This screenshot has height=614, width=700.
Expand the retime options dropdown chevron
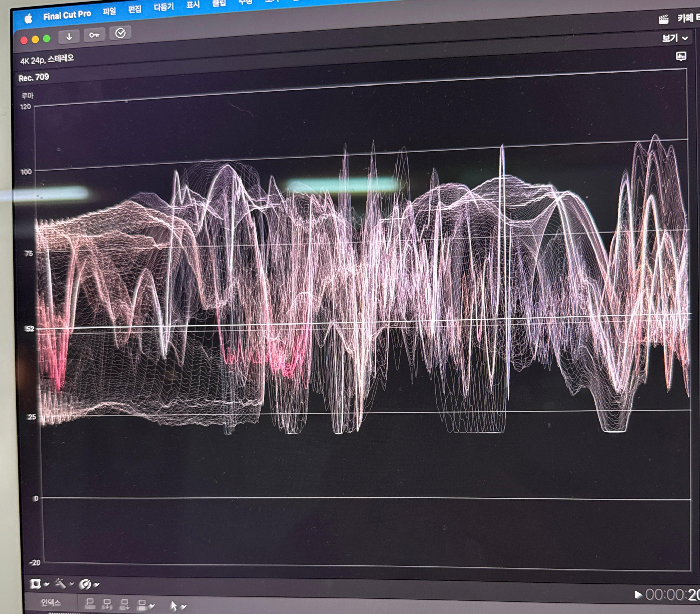pos(97,585)
